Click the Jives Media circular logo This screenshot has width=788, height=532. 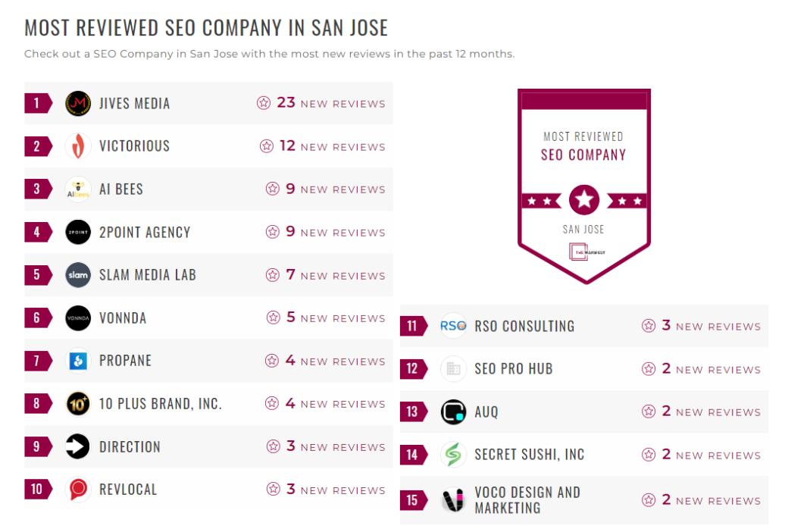pos(77,102)
